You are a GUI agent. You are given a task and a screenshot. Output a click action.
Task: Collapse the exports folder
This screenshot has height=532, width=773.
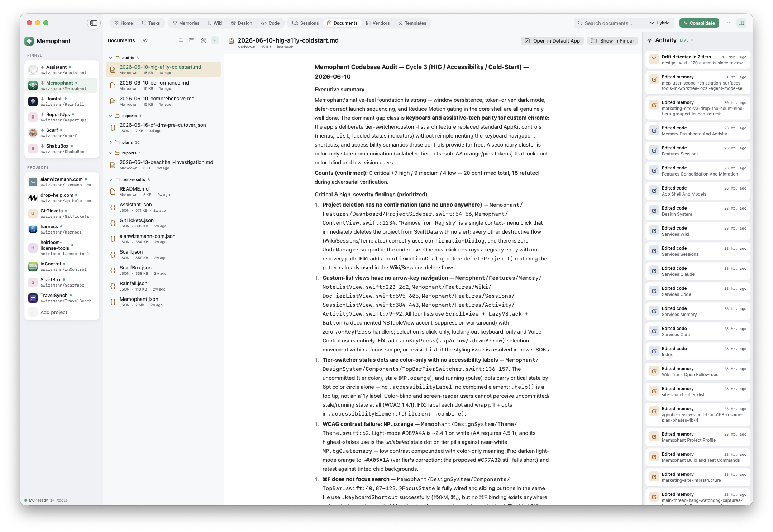point(111,116)
